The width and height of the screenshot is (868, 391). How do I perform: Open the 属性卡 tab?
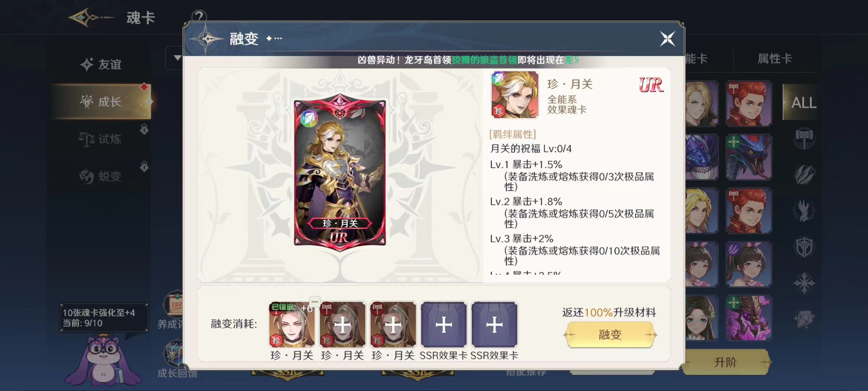tap(775, 59)
